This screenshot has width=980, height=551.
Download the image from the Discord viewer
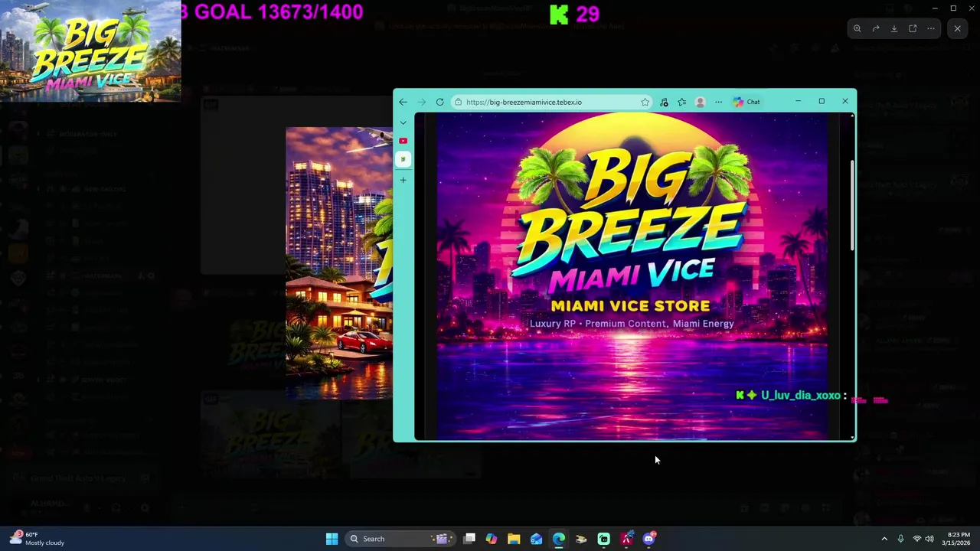click(894, 28)
